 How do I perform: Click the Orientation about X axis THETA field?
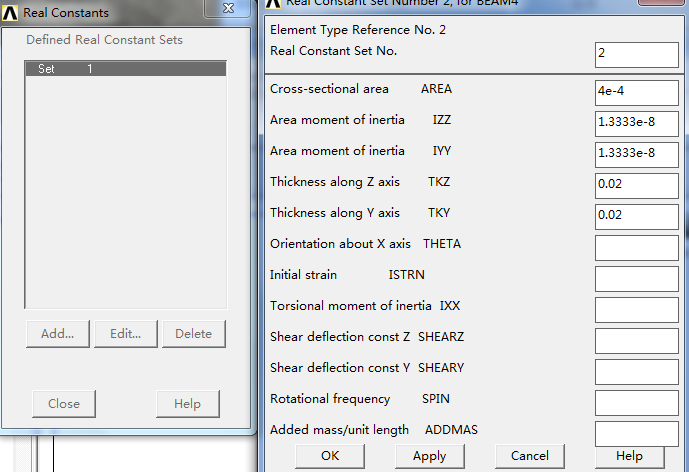[637, 248]
